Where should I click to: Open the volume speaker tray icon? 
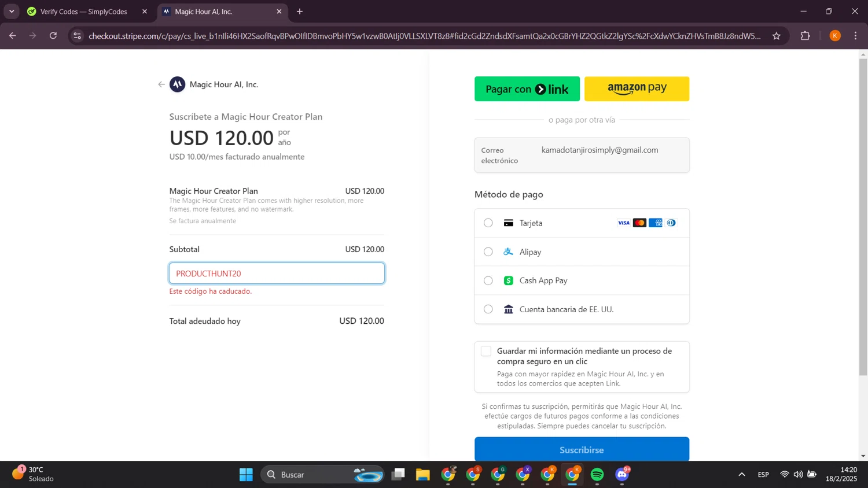(798, 475)
